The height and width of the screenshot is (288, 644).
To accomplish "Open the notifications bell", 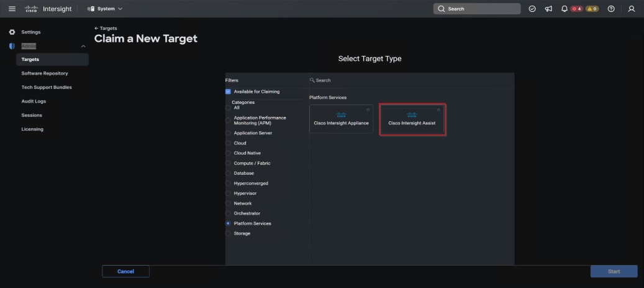I will point(564,9).
